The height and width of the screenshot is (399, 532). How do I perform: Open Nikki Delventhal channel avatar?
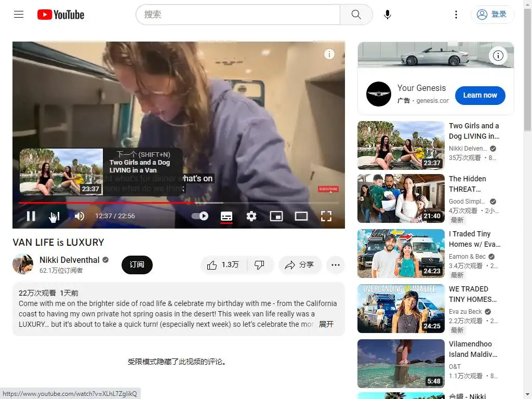(x=23, y=264)
